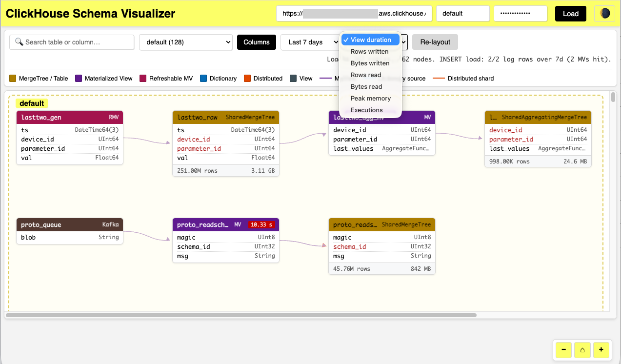Click the MergeTree / Table legend swatch
Viewport: 621px width, 364px height.
13,78
